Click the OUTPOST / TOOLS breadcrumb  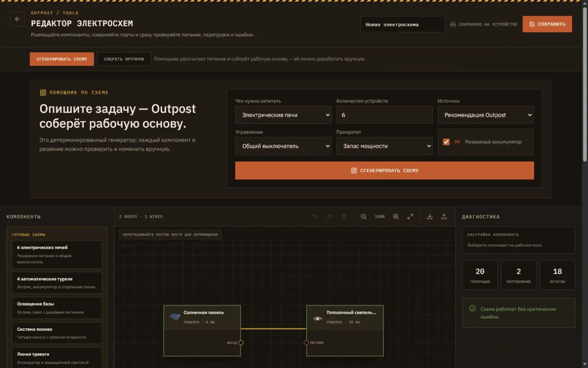click(54, 13)
